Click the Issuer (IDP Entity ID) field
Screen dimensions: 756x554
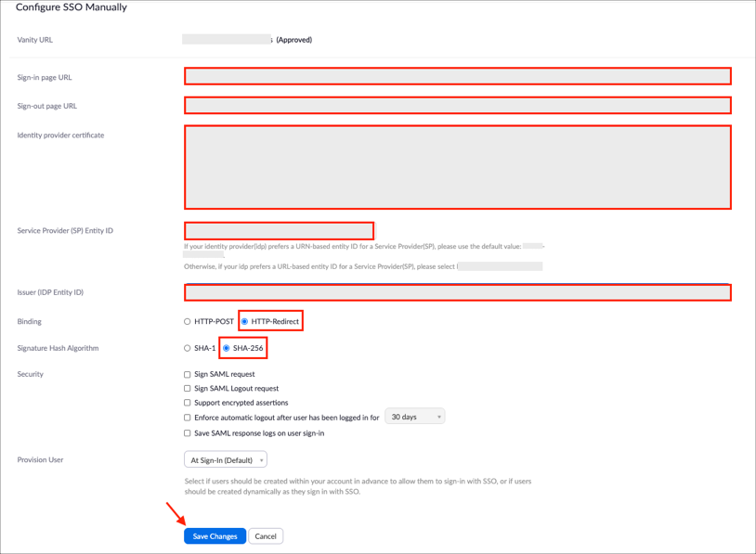(x=457, y=292)
